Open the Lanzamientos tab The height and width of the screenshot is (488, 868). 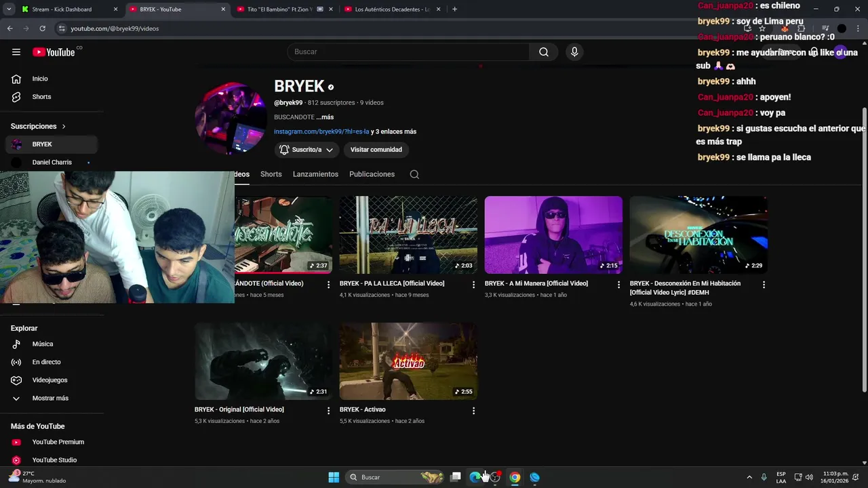(315, 174)
